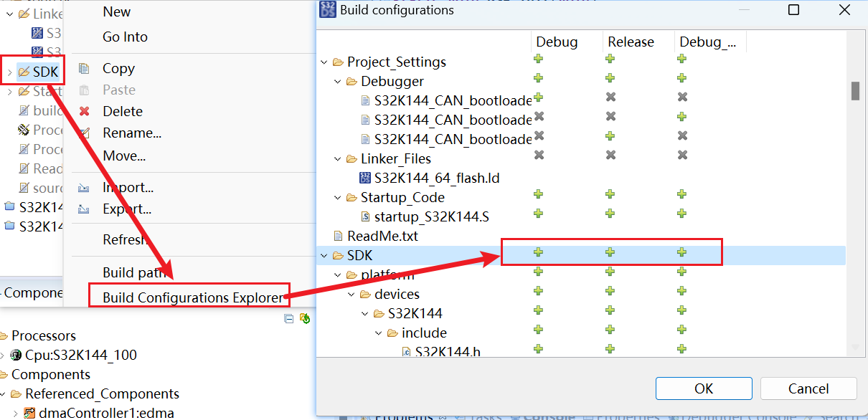Exclude S32K144_CAN_bootloader file from Debug build
The image size is (868, 420).
[x=538, y=97]
